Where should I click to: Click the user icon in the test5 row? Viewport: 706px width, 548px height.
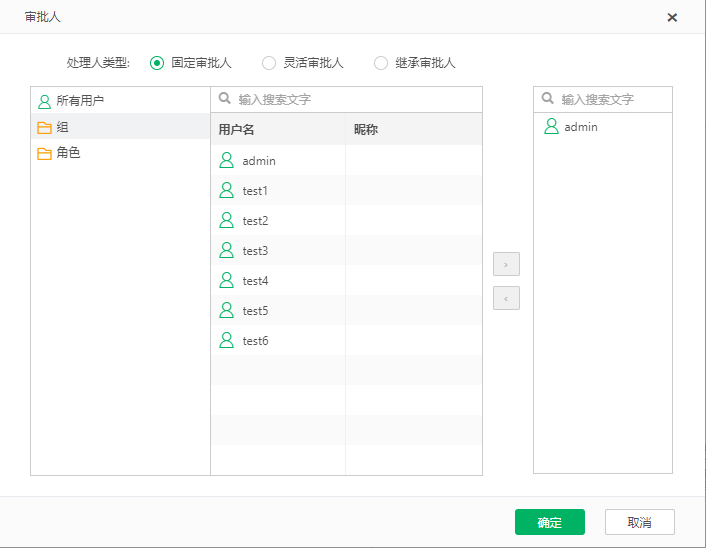pos(226,311)
